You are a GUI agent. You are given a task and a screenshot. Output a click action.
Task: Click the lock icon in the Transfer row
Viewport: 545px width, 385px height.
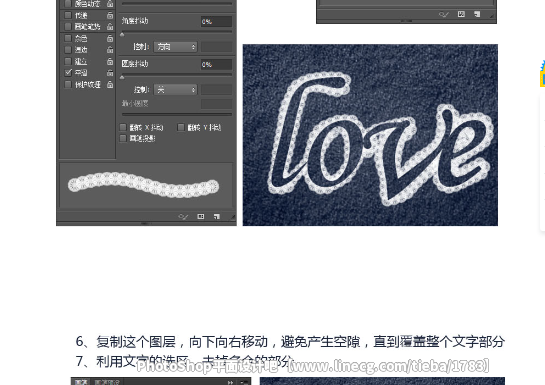(x=110, y=15)
